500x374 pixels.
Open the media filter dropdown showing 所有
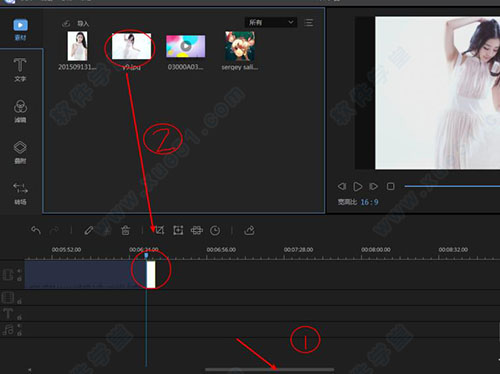(271, 22)
